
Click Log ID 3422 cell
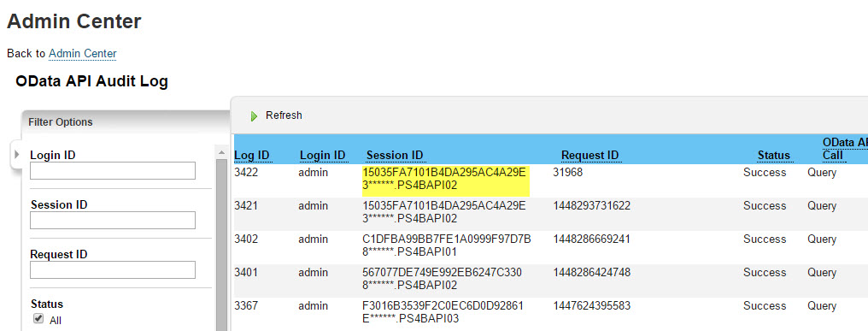click(x=246, y=173)
